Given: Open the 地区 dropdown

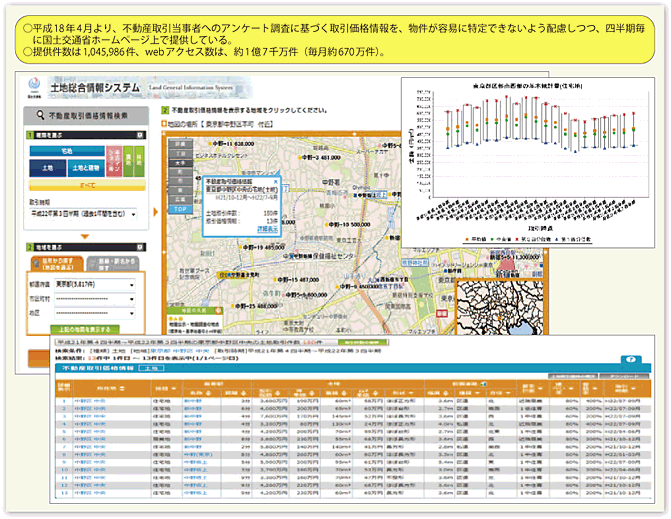Looking at the screenshot, I should point(95,313).
